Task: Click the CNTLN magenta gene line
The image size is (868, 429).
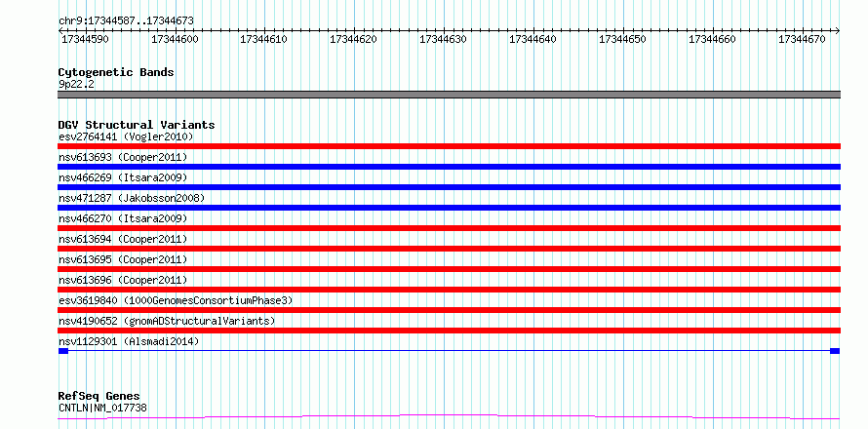Action: tap(449, 416)
